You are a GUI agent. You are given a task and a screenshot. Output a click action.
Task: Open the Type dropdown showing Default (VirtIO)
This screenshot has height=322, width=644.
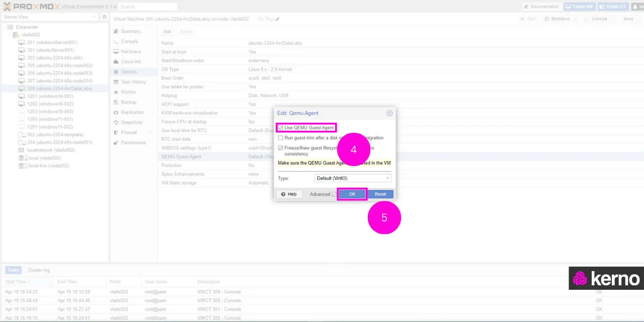[353, 178]
